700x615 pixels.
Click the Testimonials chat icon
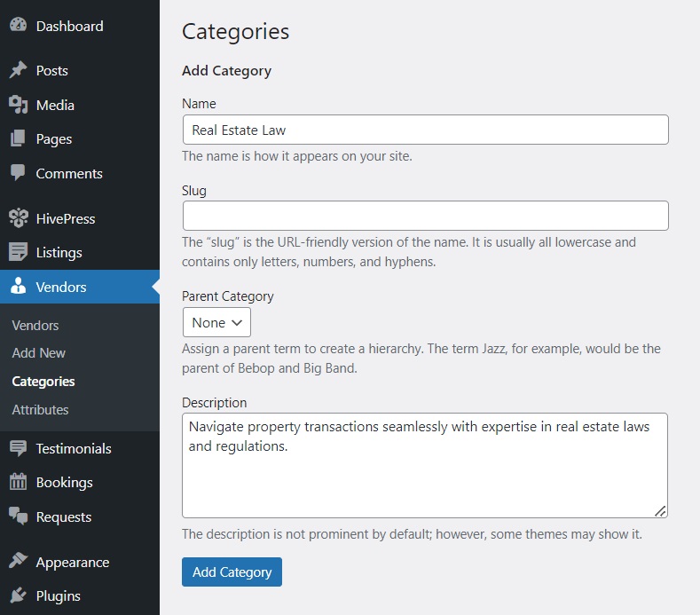click(x=18, y=448)
